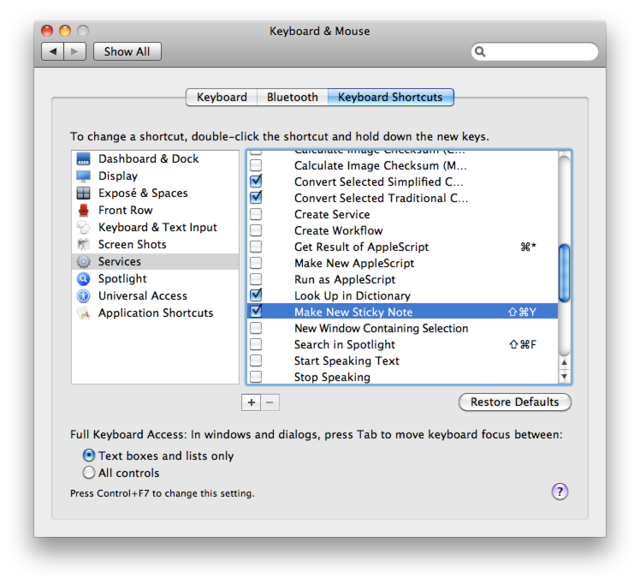The width and height of the screenshot is (640, 584).
Task: Click the search input field
Action: pos(535,51)
